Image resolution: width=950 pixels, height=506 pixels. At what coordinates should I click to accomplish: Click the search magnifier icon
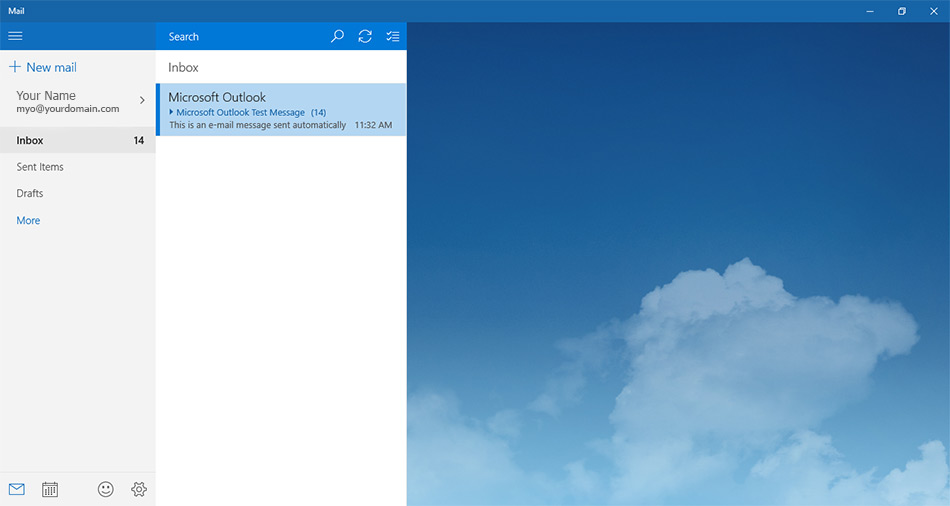(x=337, y=36)
